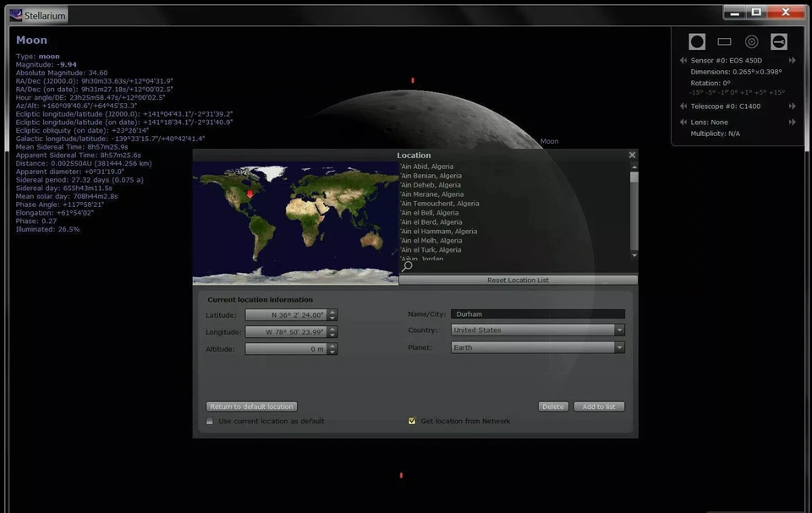Disable Get location from Network

[411, 420]
